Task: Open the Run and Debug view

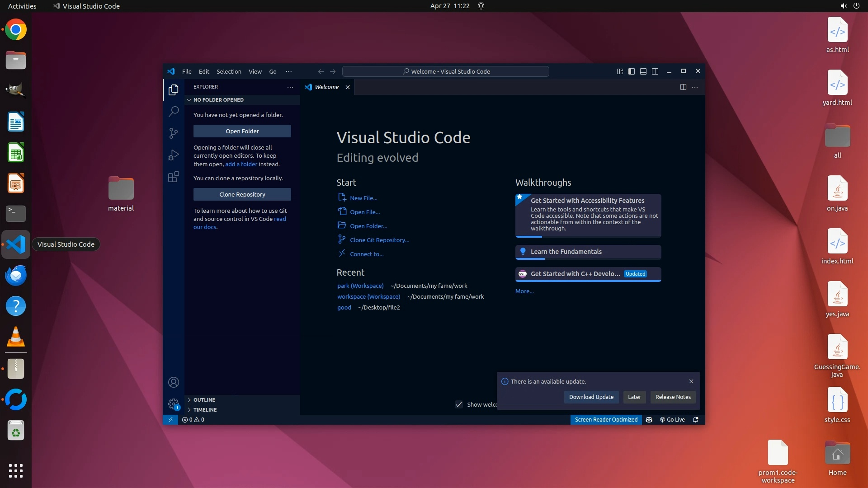Action: pos(174,155)
